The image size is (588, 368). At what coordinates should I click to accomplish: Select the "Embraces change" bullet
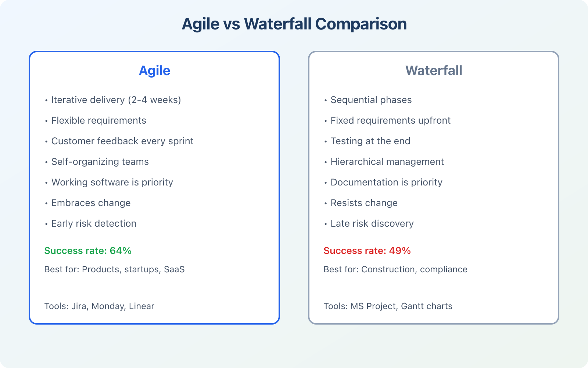[x=91, y=203]
